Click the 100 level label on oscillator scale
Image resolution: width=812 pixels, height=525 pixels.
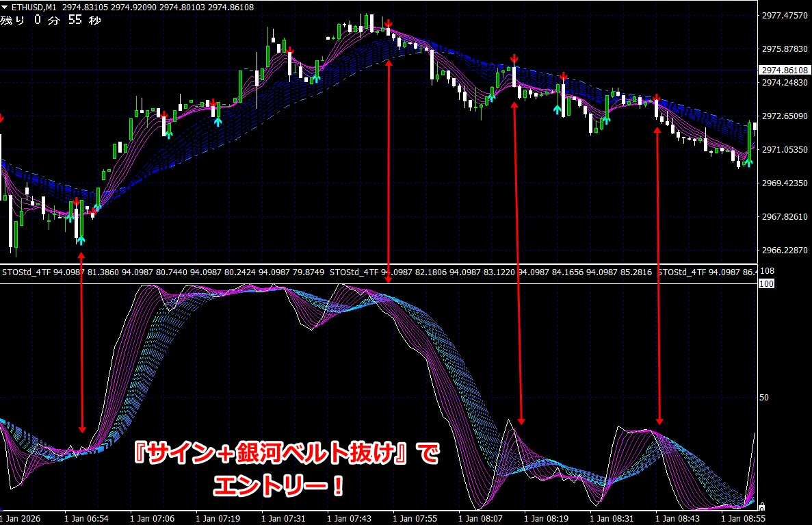tap(765, 283)
